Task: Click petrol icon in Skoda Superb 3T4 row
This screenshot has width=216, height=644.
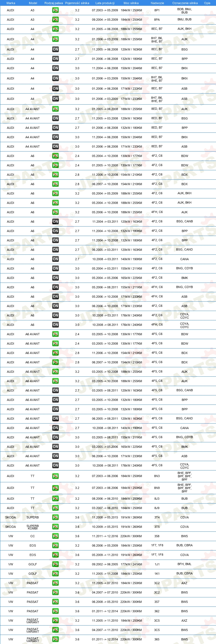Action: [55, 517]
